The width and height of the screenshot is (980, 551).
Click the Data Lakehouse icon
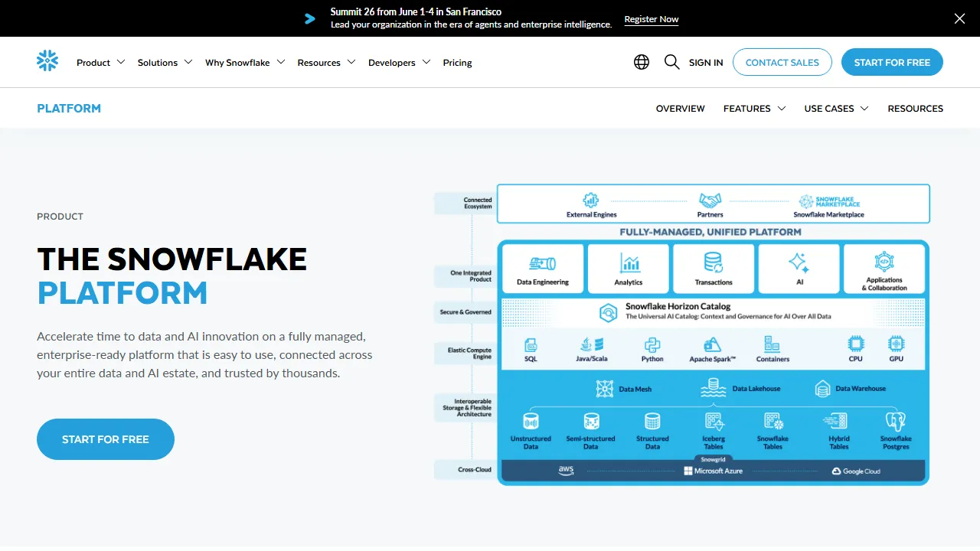click(x=713, y=389)
